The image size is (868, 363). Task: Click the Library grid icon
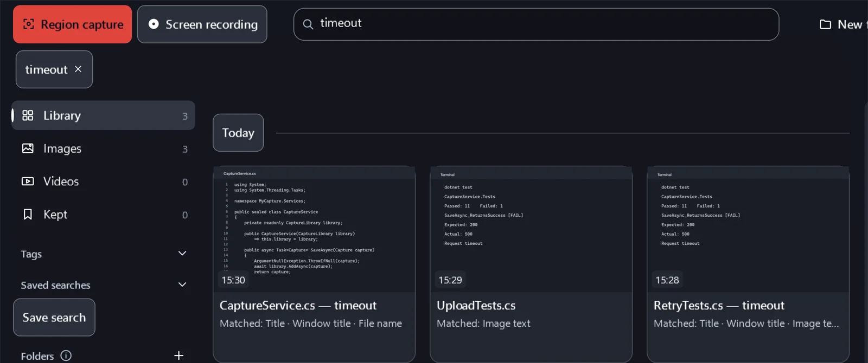(x=28, y=115)
